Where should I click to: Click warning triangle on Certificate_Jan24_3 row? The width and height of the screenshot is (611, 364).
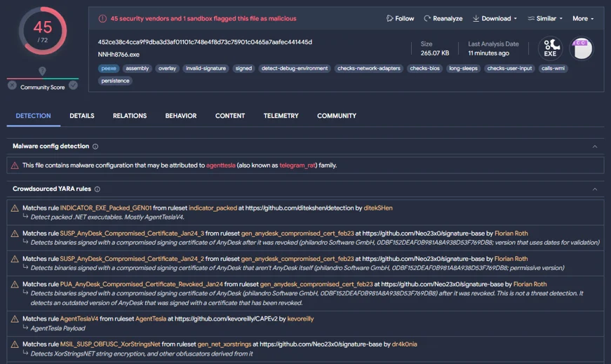tap(15, 234)
